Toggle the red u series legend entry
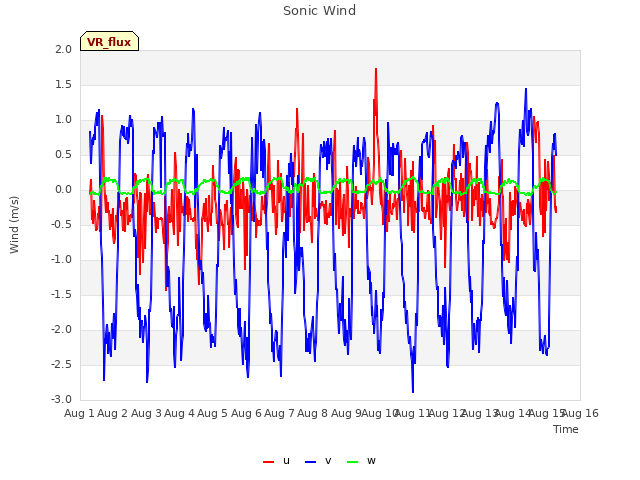Screen dimensions: 640x480 coord(276,461)
